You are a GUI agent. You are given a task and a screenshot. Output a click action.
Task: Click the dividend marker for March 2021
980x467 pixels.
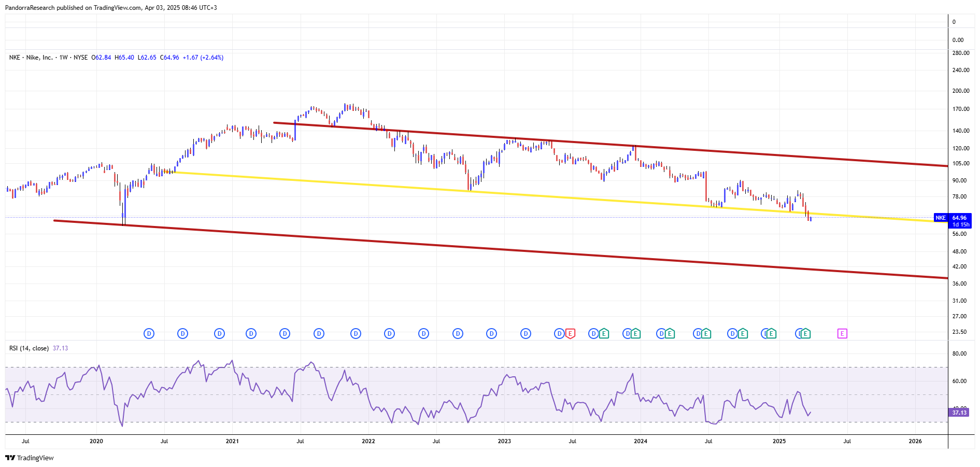click(x=251, y=334)
